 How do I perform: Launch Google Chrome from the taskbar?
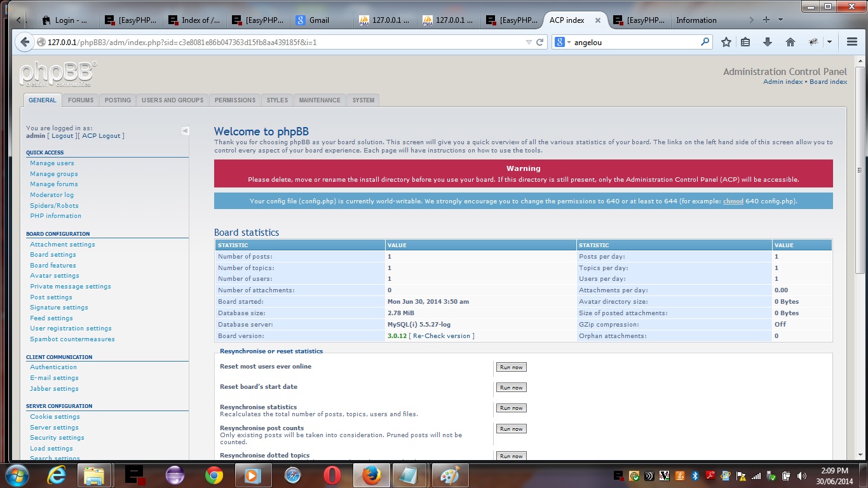point(214,475)
